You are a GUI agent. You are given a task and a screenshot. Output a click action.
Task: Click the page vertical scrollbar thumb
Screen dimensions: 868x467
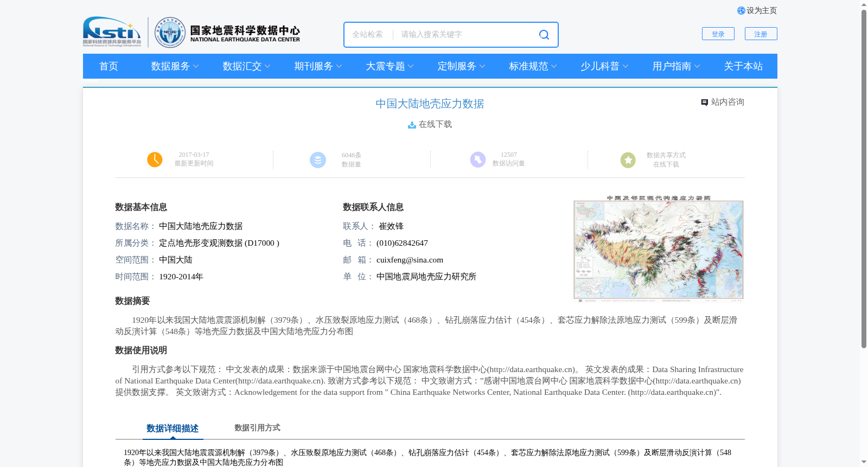tap(864, 179)
